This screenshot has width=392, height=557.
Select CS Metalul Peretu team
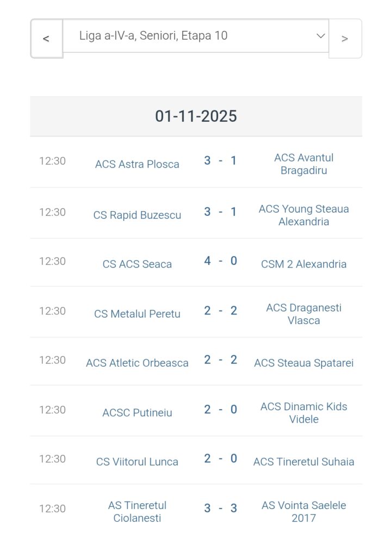click(137, 314)
